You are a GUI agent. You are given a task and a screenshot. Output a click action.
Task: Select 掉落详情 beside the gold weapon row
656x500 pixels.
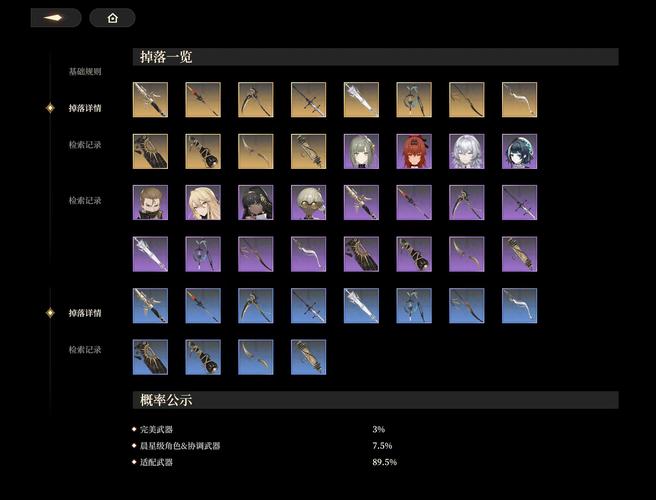(x=85, y=108)
